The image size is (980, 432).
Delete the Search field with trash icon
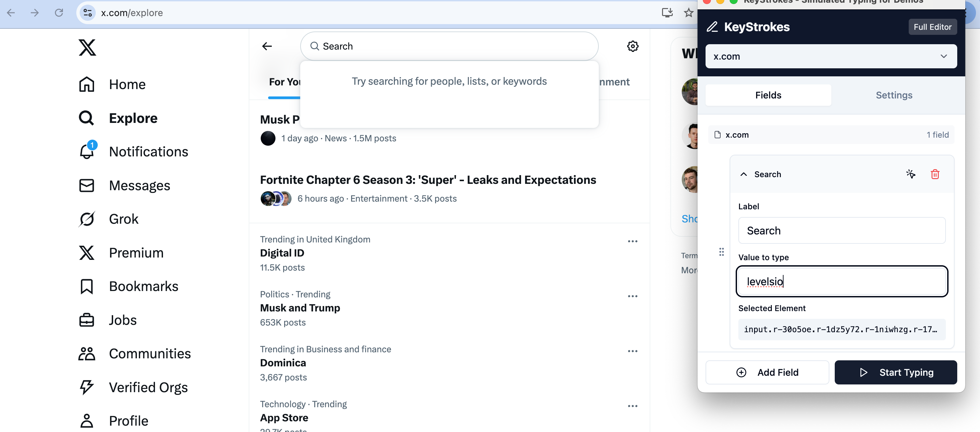pos(935,174)
